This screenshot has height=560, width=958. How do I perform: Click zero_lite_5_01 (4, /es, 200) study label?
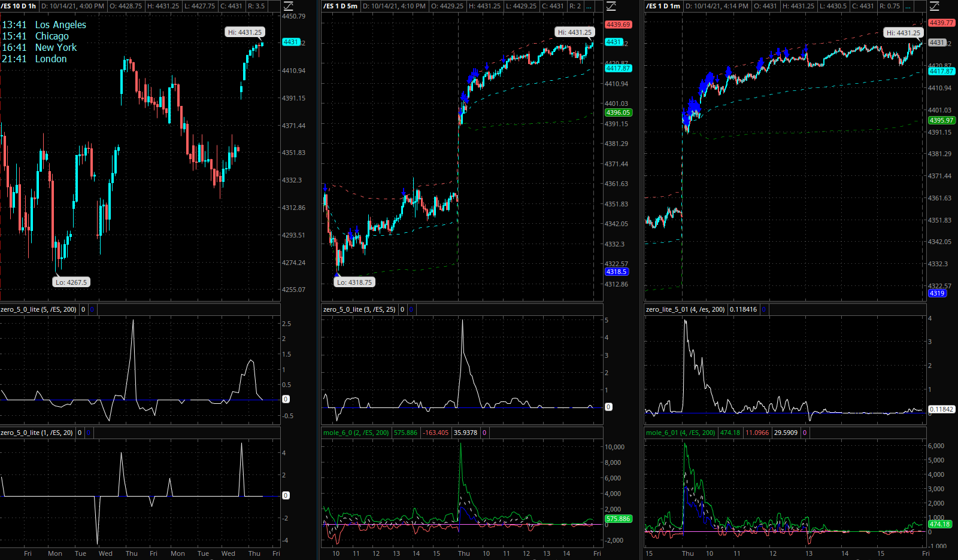(685, 309)
